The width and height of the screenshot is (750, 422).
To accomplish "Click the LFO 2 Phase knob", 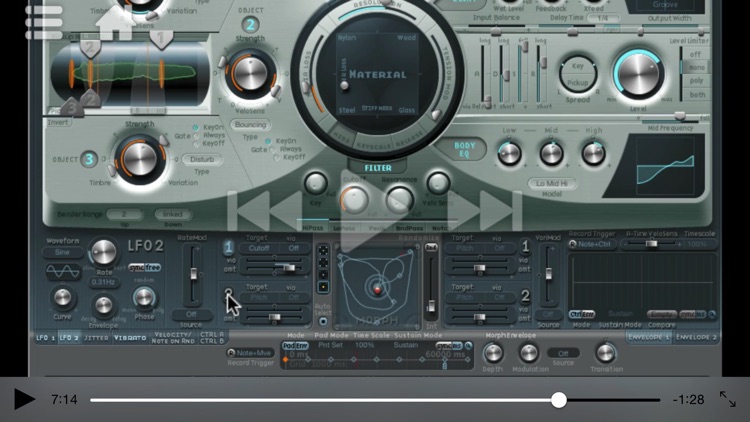I will tap(144, 298).
